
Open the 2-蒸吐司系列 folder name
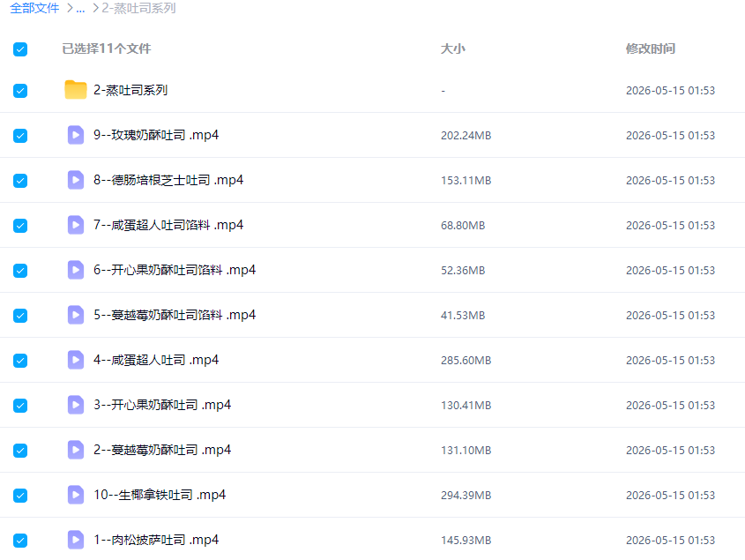coord(130,90)
